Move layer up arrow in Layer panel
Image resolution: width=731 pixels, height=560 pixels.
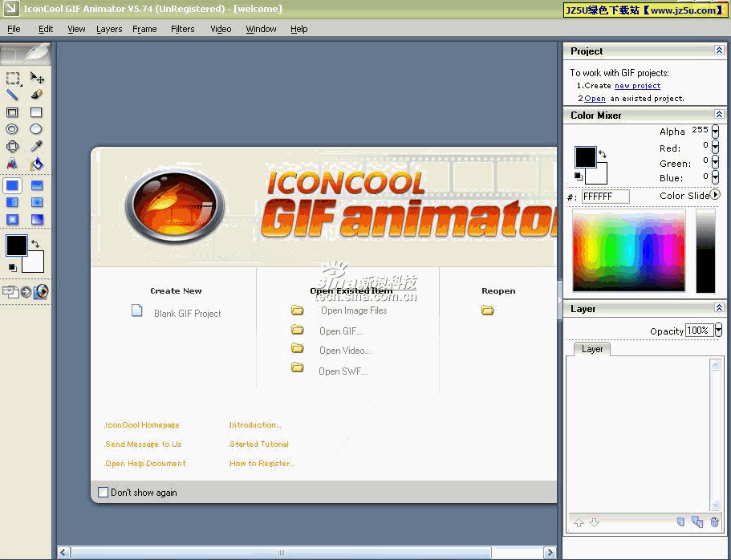[x=579, y=523]
